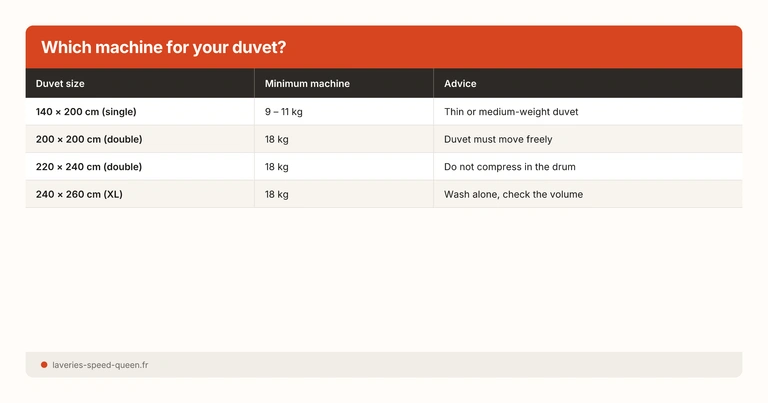Select the "9 – 11 kg" machine cell
The width and height of the screenshot is (768, 403).
coord(284,112)
